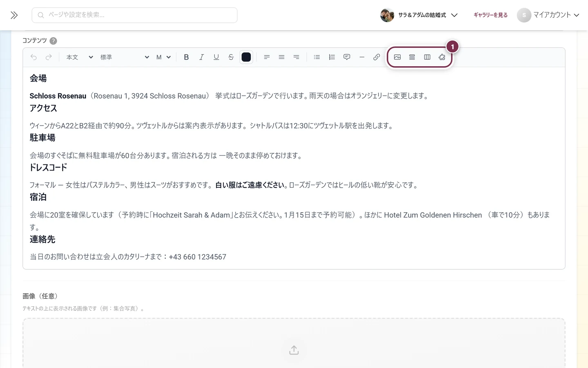This screenshot has height=368, width=588.
Task: Click the phone number +43 660 1234567
Action: pyautogui.click(x=197, y=257)
